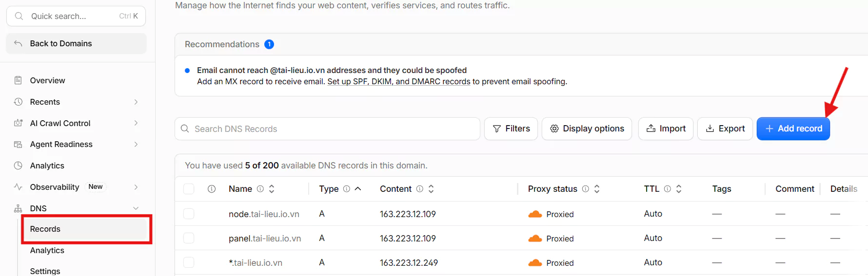Open the Overview page
This screenshot has height=276, width=868.
[x=47, y=80]
